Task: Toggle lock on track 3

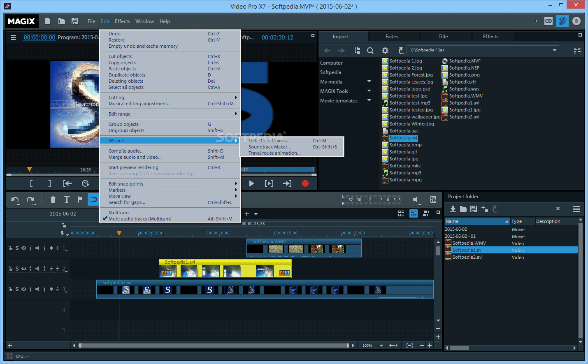Action: pyautogui.click(x=10, y=289)
